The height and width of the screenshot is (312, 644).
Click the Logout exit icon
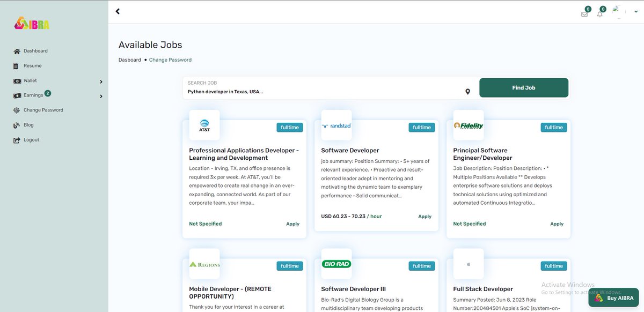[x=17, y=140]
